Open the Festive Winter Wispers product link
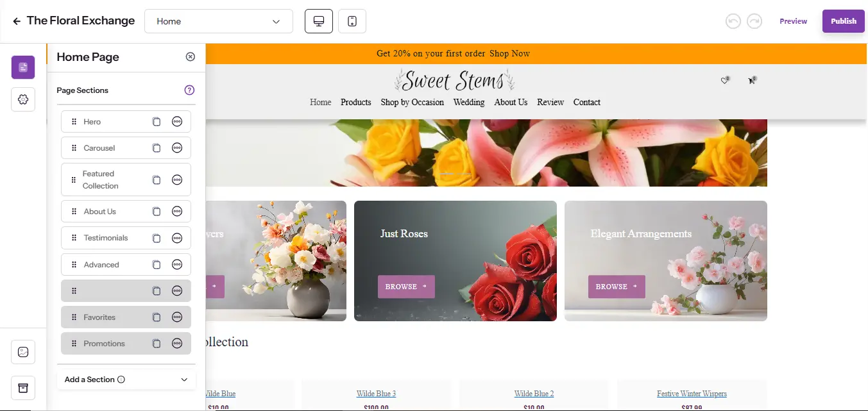868x411 pixels. click(x=692, y=394)
